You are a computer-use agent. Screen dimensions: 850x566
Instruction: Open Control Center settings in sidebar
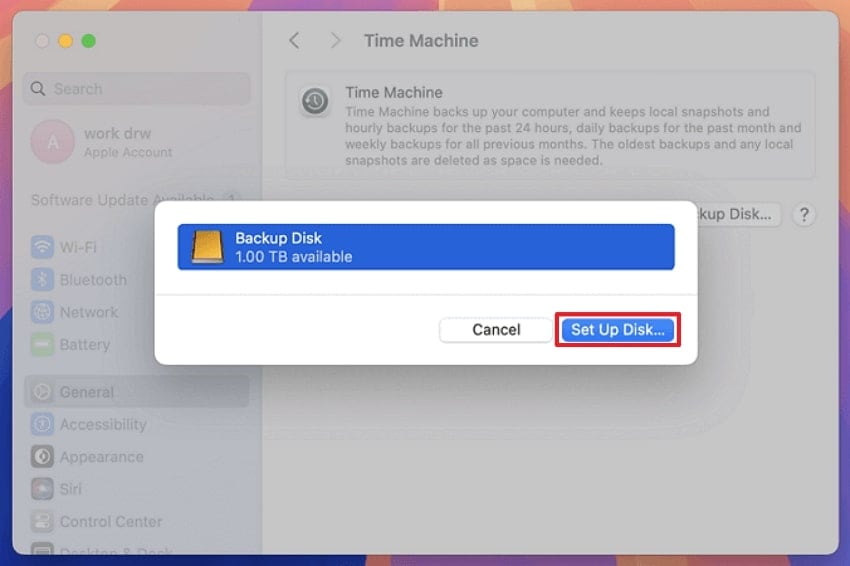137,522
